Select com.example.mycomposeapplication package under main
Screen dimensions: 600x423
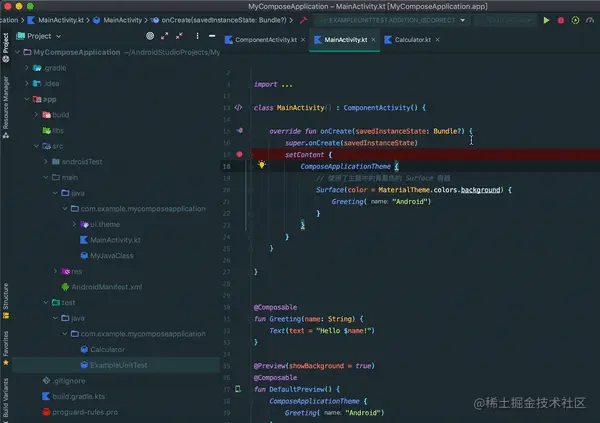pyautogui.click(x=138, y=209)
